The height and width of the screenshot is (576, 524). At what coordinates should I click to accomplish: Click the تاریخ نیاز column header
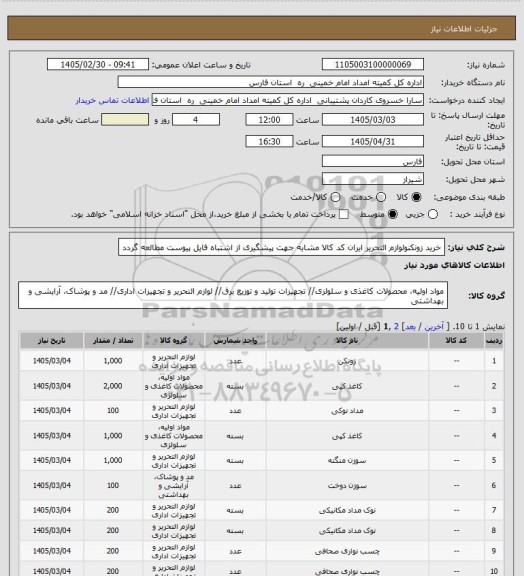tap(51, 341)
